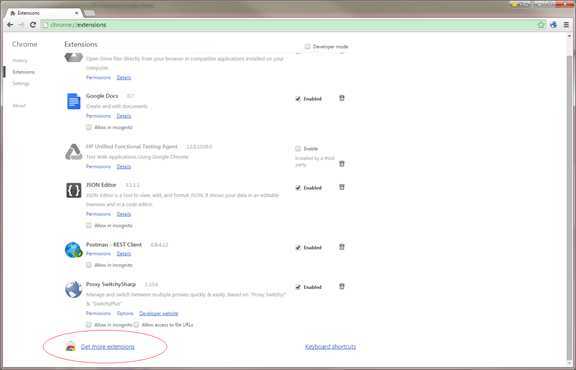
Task: Allow Postman REST Client in incognito
Action: (89, 265)
